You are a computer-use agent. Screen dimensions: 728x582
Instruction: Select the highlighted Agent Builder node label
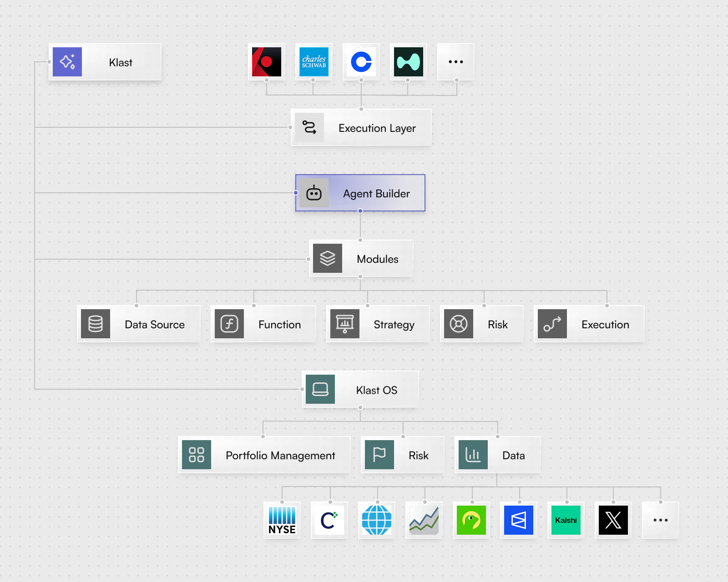[376, 194]
